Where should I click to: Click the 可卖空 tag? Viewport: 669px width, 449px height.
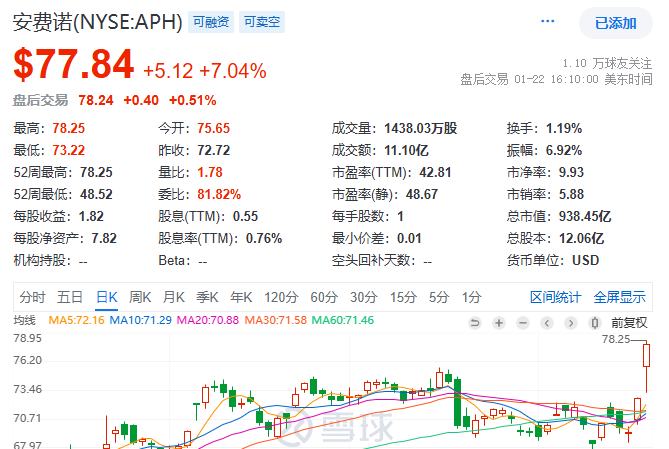click(262, 22)
